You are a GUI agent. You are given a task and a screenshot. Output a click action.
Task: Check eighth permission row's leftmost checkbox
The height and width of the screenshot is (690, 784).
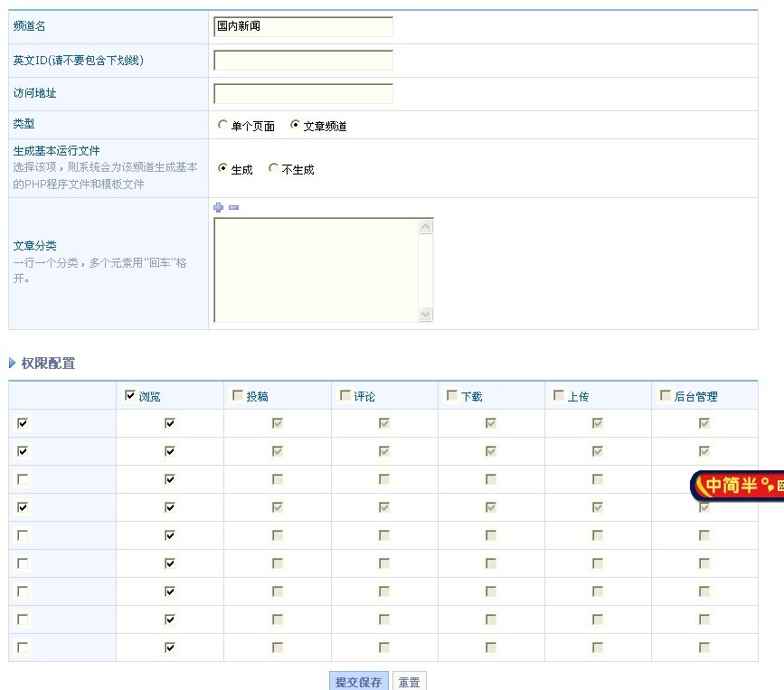pos(23,619)
